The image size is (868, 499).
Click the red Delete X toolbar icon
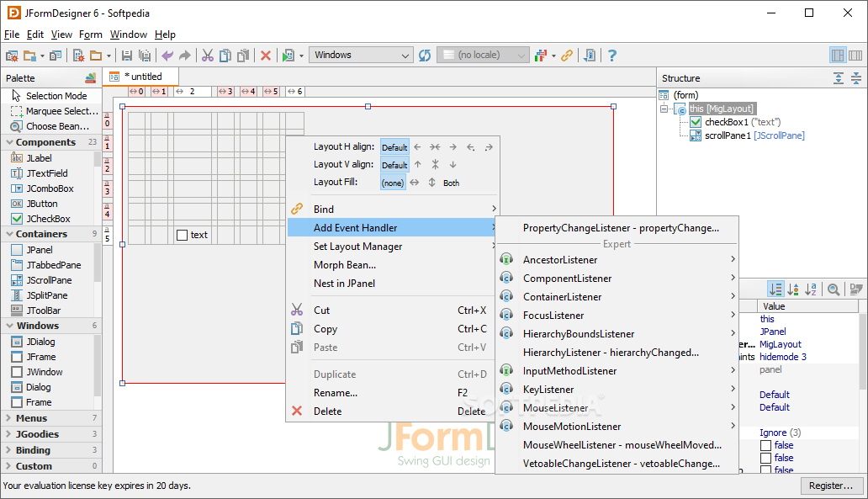tap(266, 56)
